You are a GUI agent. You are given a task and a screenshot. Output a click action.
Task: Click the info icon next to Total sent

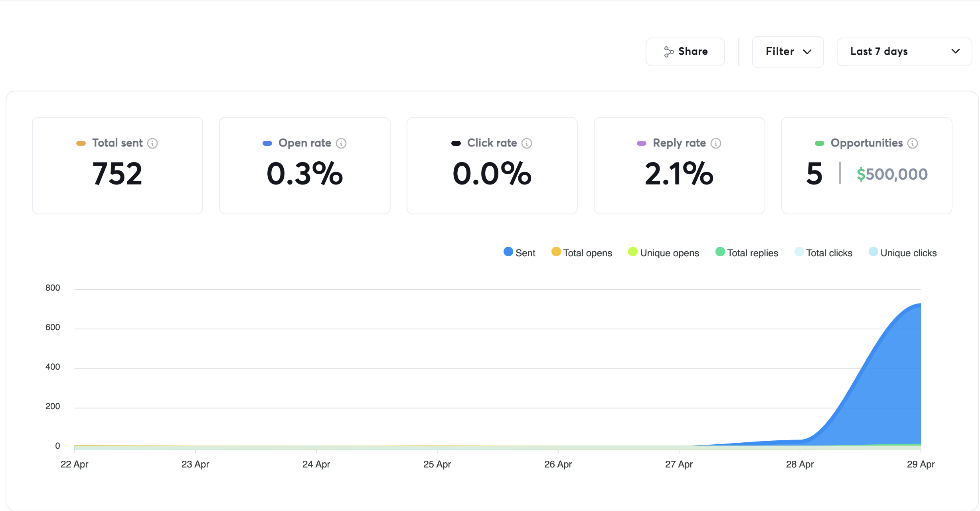[152, 143]
